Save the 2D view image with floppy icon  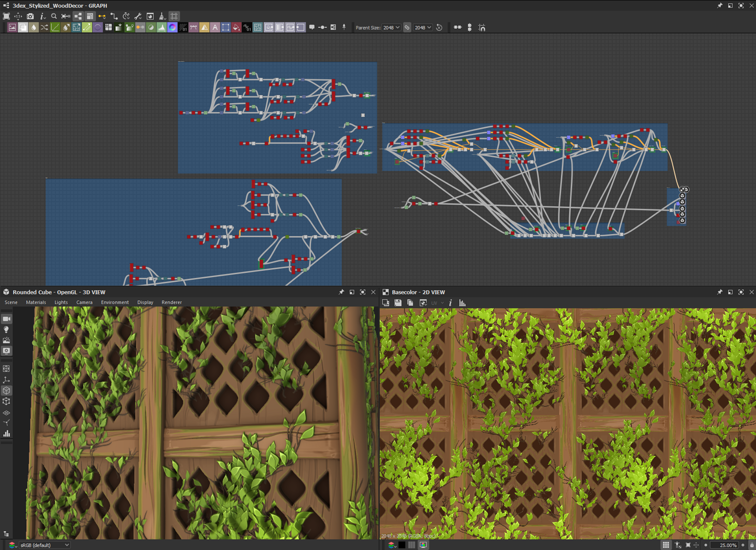click(398, 303)
